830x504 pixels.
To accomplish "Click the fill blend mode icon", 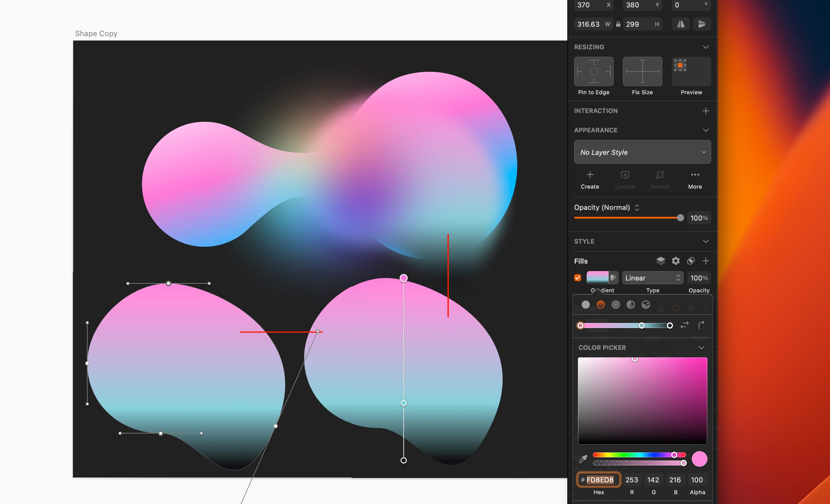I will tap(691, 261).
